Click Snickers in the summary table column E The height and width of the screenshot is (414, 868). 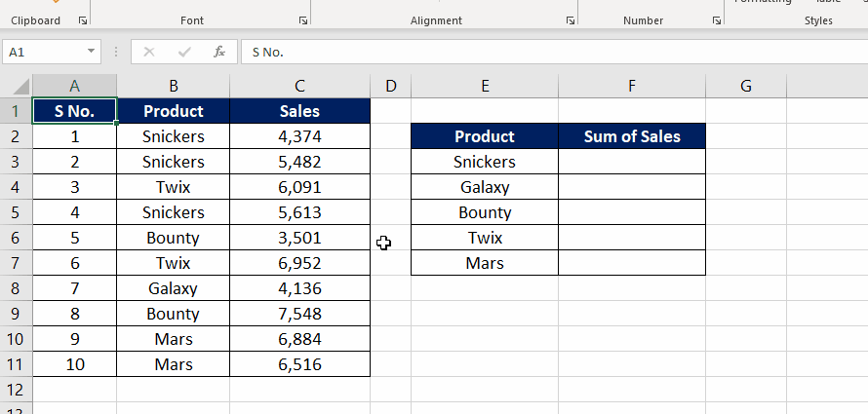pos(485,162)
